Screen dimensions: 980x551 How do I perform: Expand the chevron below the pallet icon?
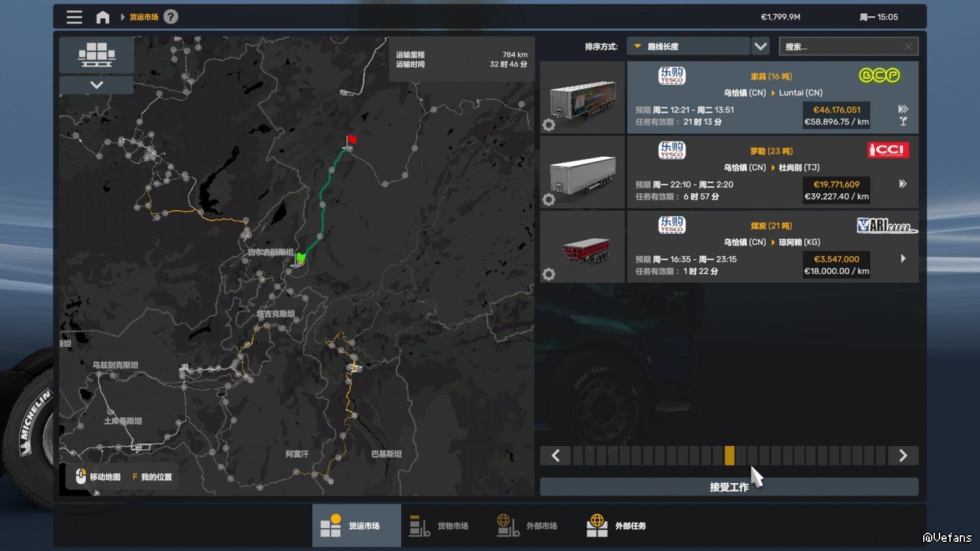click(x=97, y=85)
